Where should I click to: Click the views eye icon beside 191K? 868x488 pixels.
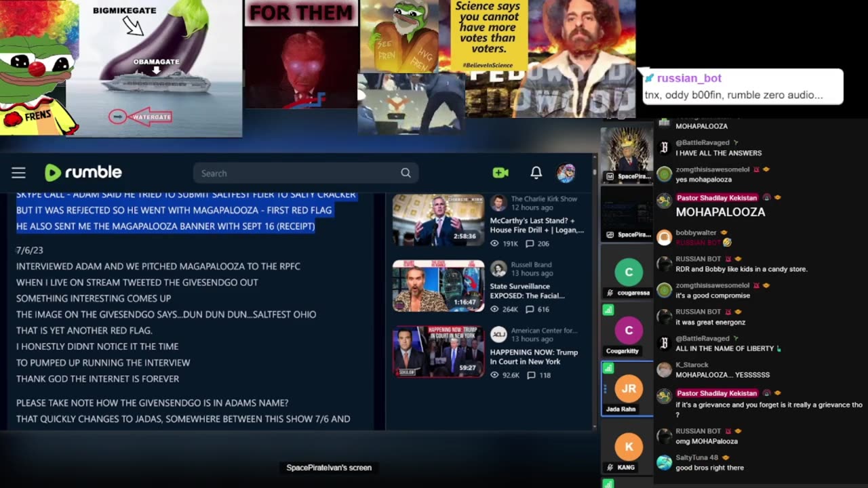coord(494,243)
